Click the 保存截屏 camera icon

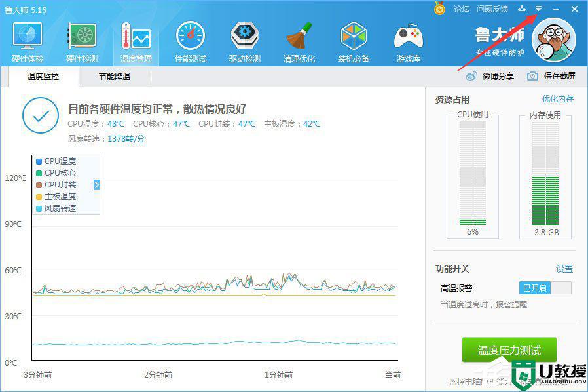point(532,76)
